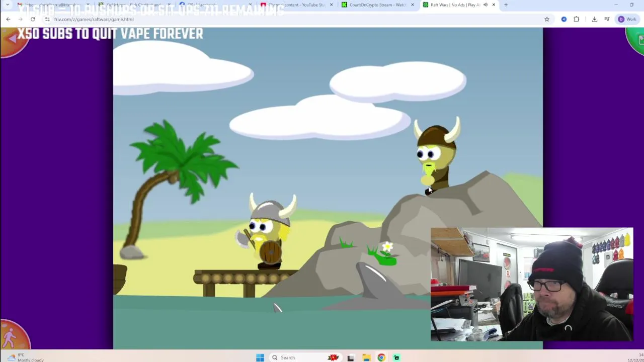Click the white flower on the rock

click(x=387, y=247)
